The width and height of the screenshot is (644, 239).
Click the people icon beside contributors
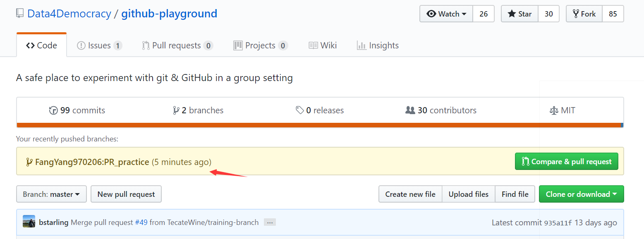[410, 110]
